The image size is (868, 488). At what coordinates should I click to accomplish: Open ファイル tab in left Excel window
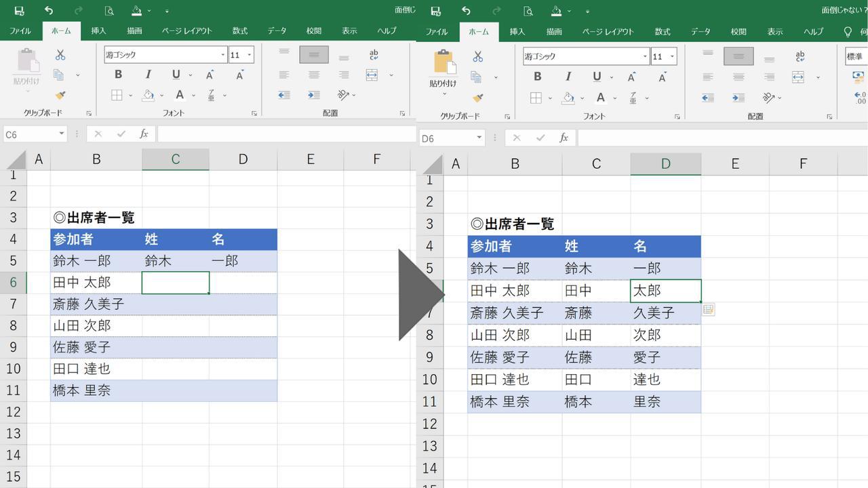coord(20,31)
